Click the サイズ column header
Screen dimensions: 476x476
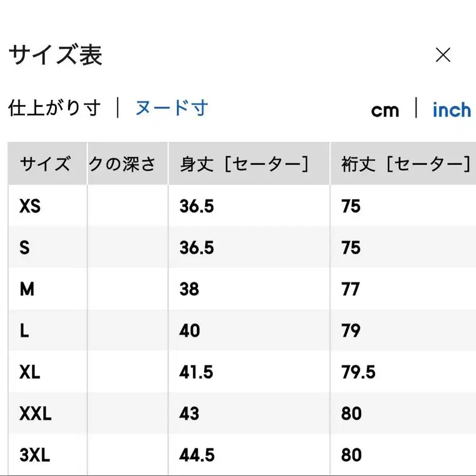[45, 164]
